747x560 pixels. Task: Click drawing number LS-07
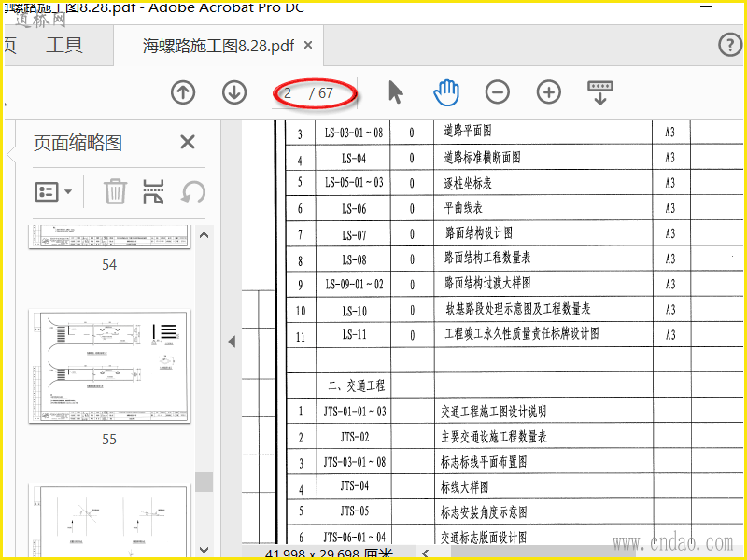[x=354, y=235]
